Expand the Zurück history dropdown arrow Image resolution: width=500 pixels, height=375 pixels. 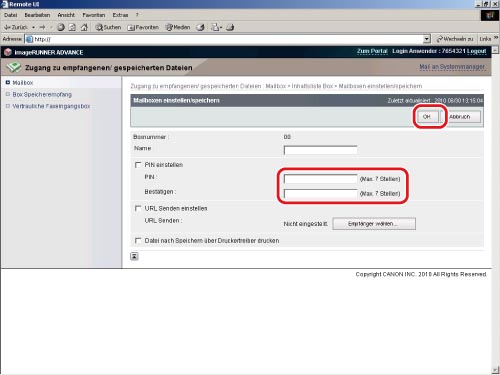[33, 27]
